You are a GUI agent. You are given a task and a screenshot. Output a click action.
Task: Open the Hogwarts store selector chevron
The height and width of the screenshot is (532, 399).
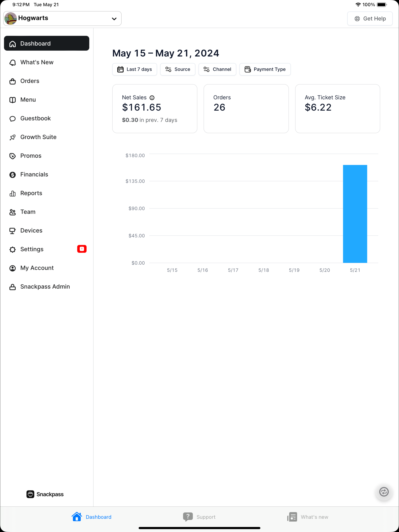pyautogui.click(x=114, y=19)
